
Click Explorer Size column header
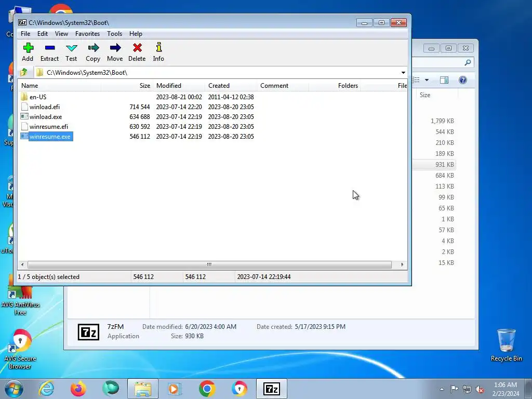click(x=436, y=95)
